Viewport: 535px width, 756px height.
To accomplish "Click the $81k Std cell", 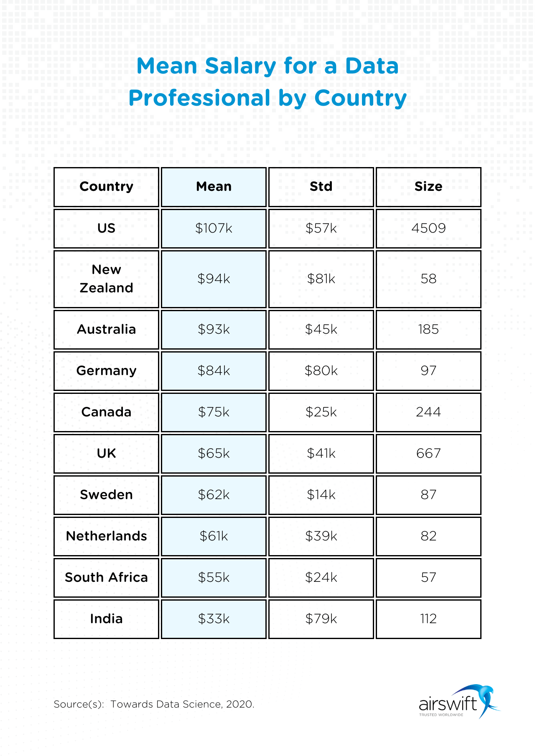I will pyautogui.click(x=321, y=279).
